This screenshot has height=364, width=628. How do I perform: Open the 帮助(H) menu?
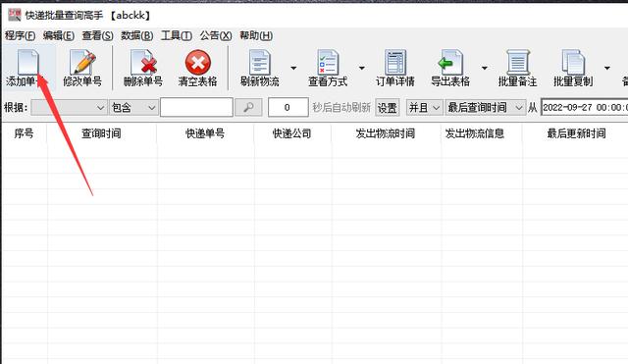[x=256, y=35]
